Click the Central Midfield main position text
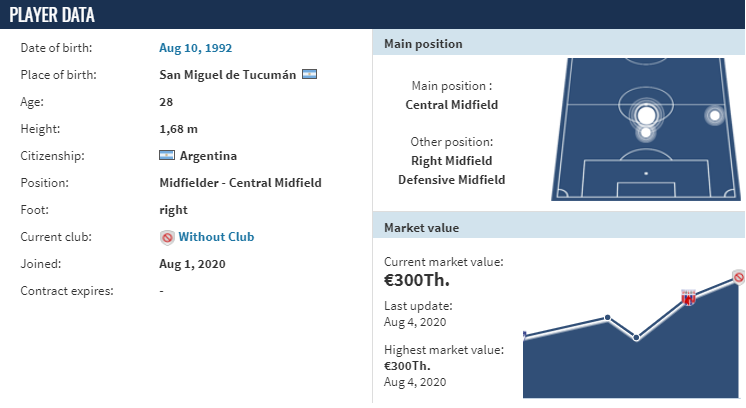 (452, 105)
